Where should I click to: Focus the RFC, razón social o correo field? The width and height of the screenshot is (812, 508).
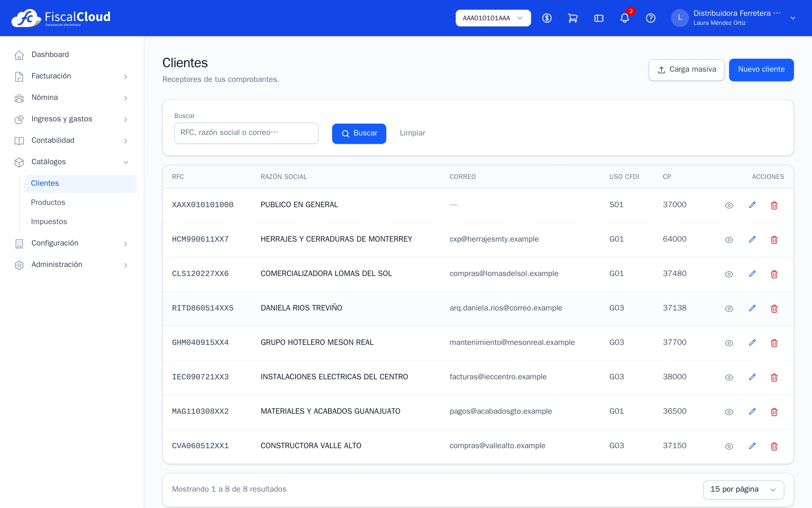click(x=246, y=133)
